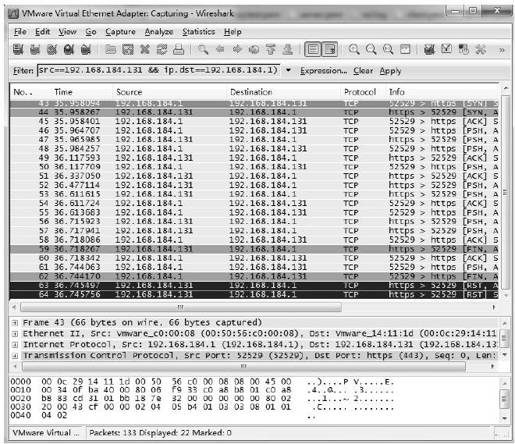The width and height of the screenshot is (515, 444).
Task: Open the File menu
Action: click(x=20, y=32)
